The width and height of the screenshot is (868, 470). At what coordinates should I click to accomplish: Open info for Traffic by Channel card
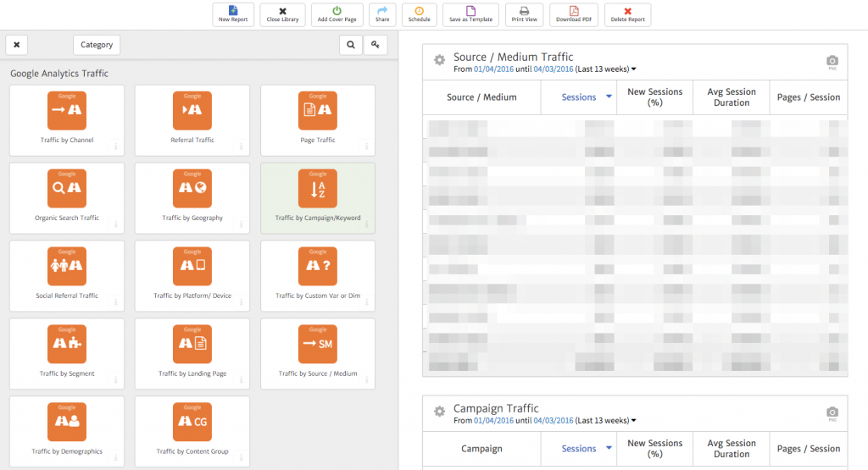pyautogui.click(x=115, y=147)
